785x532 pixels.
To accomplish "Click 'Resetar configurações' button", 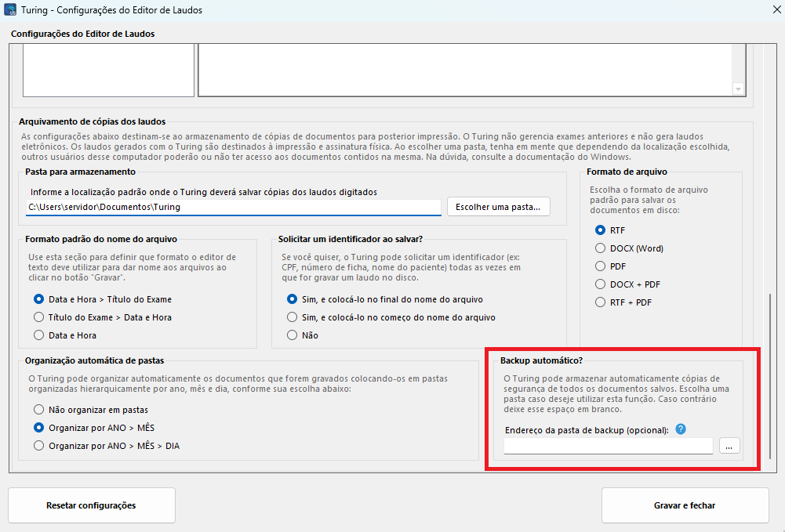I will click(92, 505).
